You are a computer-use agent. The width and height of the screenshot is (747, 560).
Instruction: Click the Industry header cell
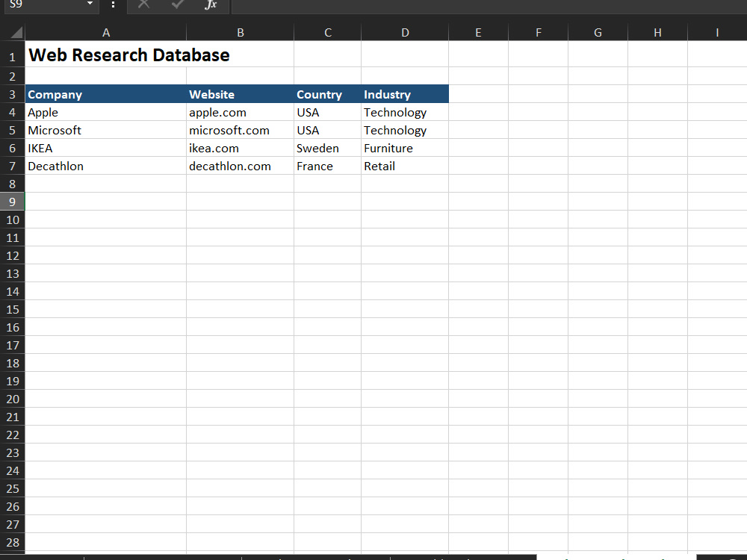[x=405, y=94]
